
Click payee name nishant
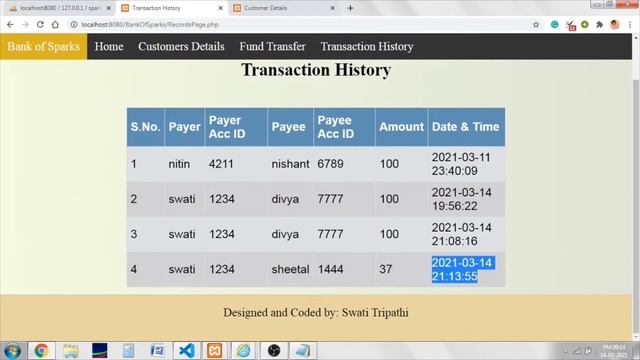[290, 164]
